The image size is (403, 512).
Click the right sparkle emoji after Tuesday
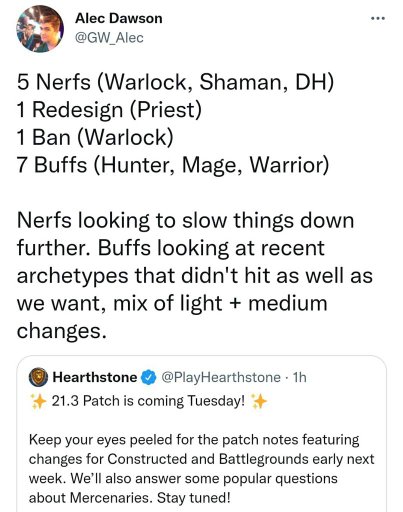pos(259,401)
